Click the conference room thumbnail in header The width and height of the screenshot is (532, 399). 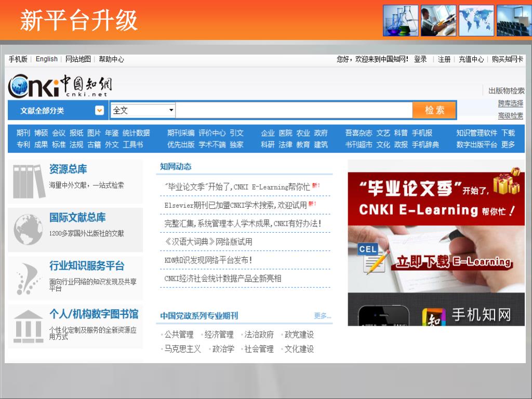click(514, 20)
